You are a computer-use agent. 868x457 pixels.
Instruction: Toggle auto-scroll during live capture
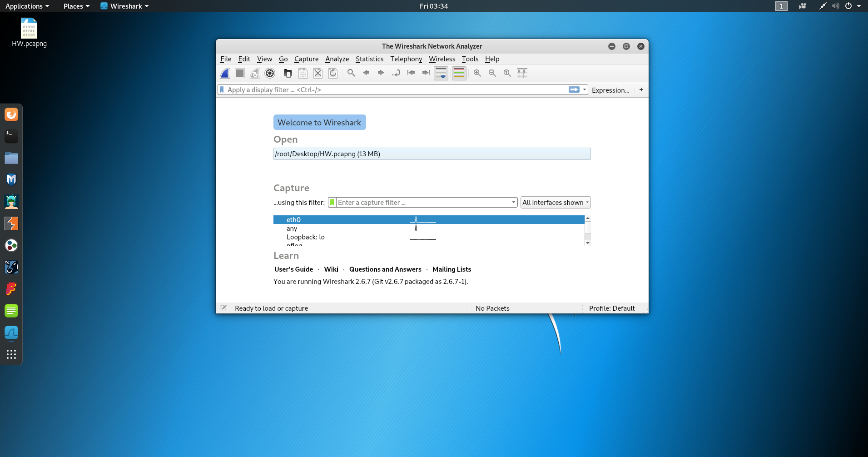[x=441, y=73]
